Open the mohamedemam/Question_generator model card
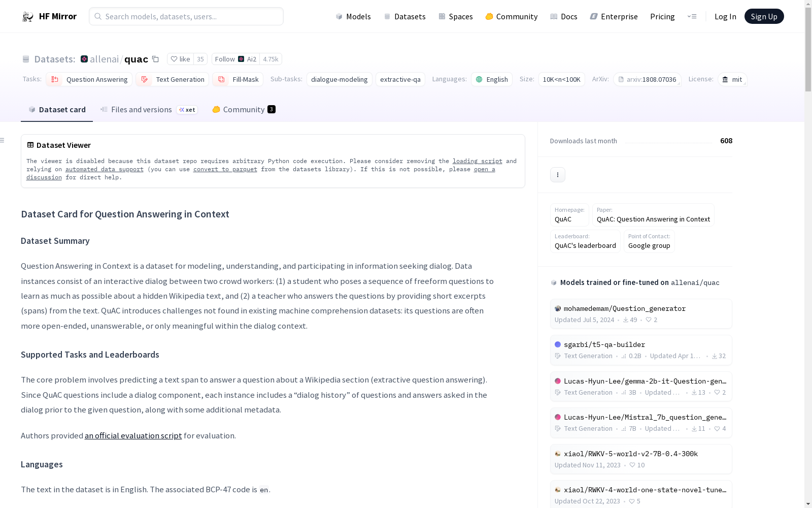The height and width of the screenshot is (508, 812). [624, 309]
